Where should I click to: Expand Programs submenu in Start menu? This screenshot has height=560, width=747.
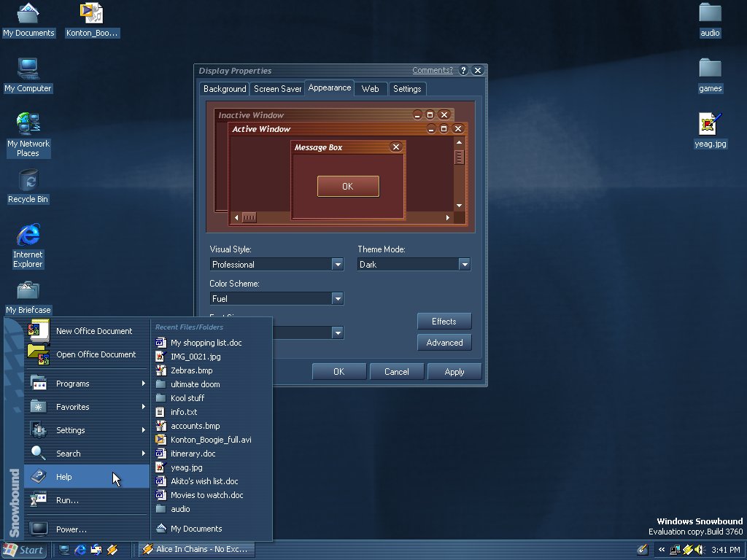pos(87,384)
